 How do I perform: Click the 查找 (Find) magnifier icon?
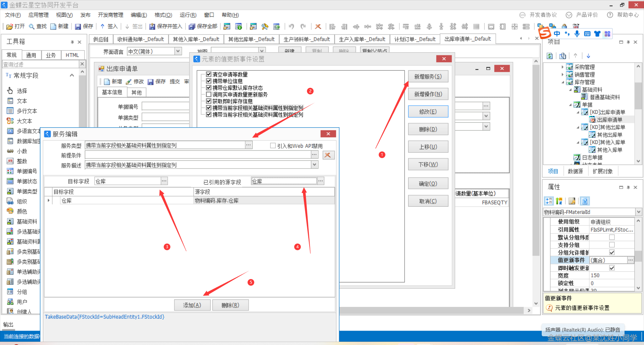pos(32,26)
